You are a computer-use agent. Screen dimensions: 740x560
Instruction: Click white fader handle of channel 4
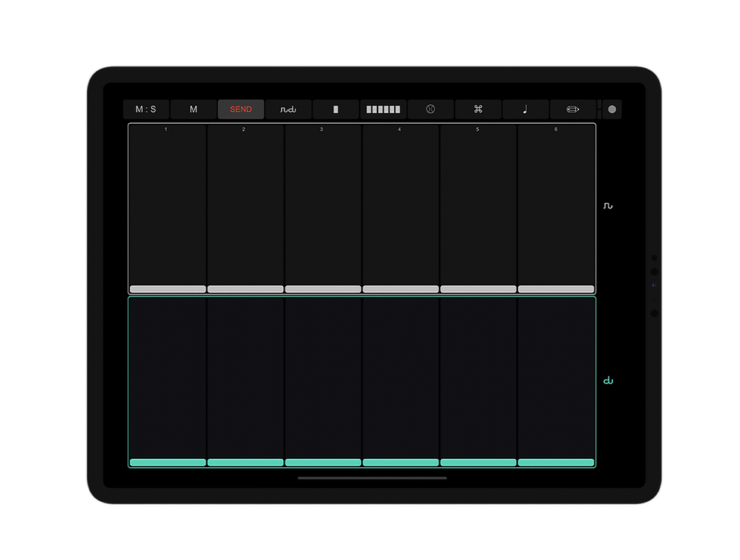[401, 289]
